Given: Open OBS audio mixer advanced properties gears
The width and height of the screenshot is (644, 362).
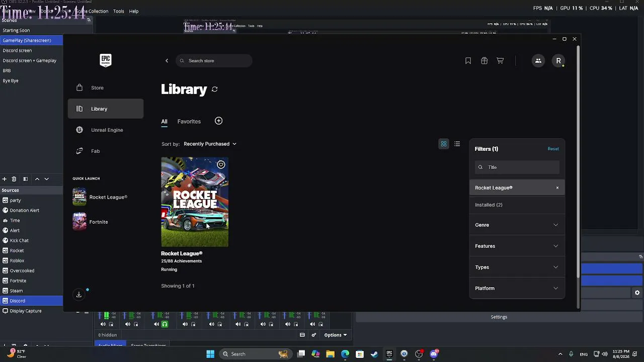Looking at the screenshot, I should 314,335.
